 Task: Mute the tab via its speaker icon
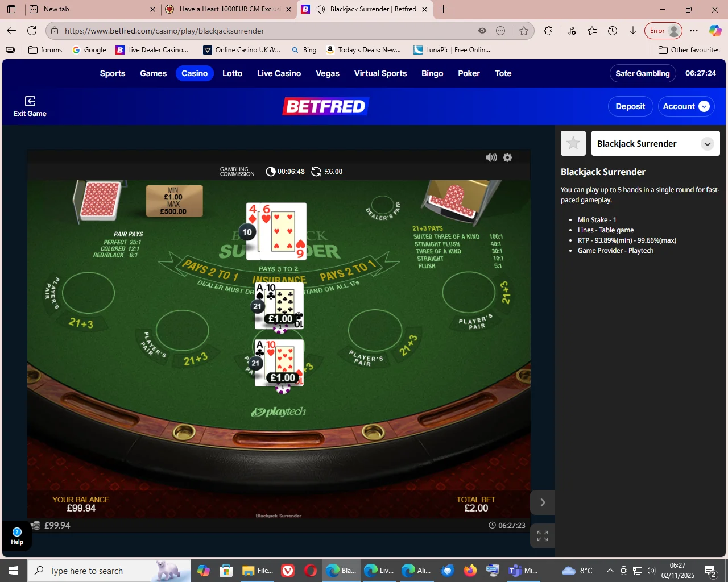tap(320, 9)
